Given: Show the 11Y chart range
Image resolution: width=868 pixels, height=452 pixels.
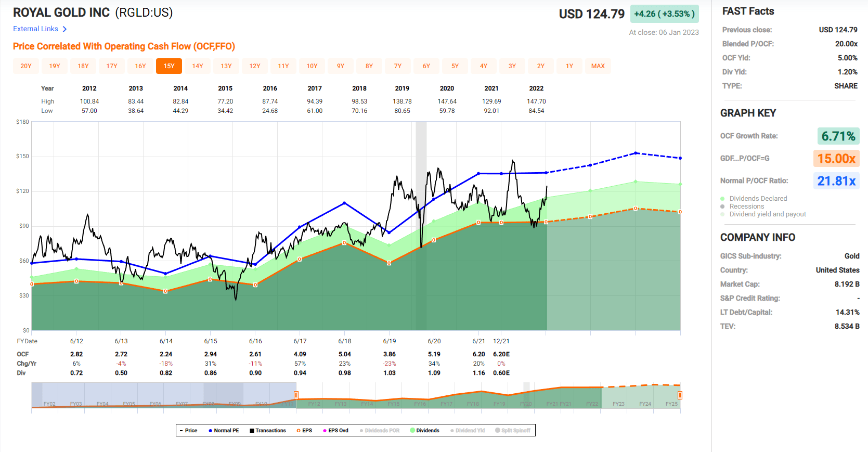Looking at the screenshot, I should [283, 66].
